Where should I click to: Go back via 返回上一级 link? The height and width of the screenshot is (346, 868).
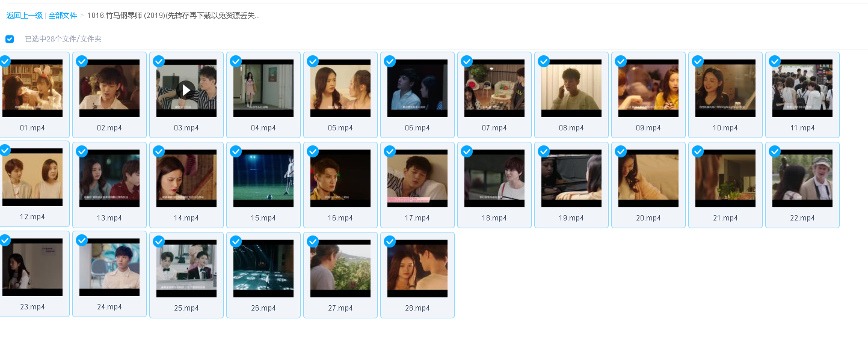pos(25,16)
